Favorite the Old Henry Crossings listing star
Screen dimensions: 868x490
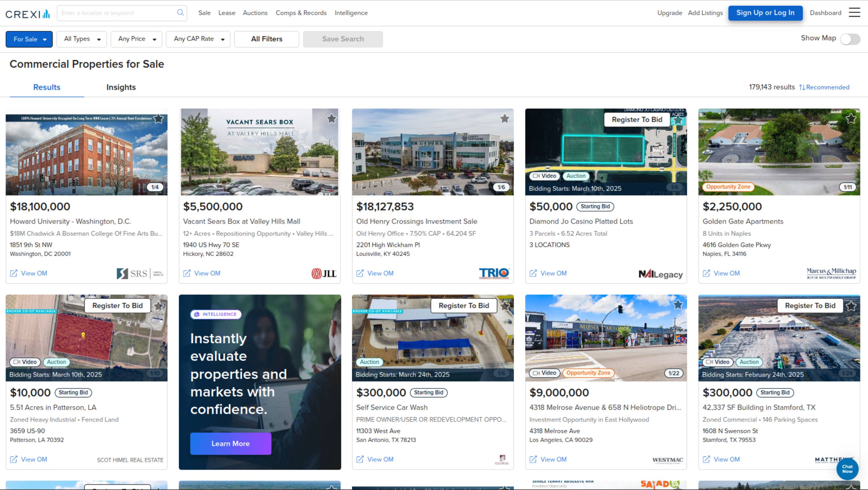coord(505,118)
